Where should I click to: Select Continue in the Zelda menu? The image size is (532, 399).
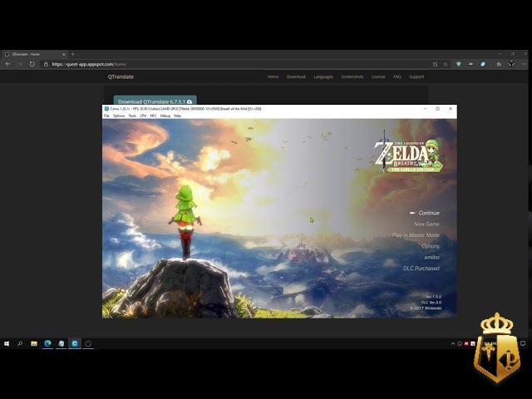click(429, 213)
